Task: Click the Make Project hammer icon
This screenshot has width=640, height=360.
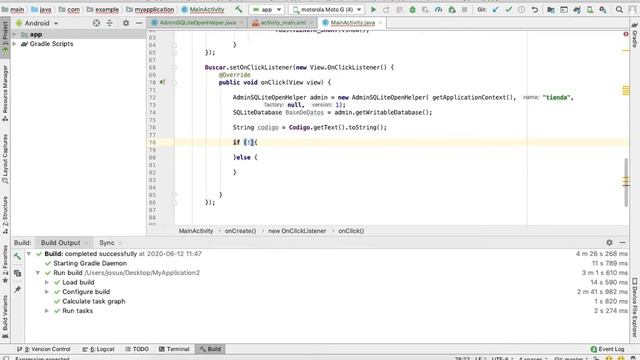Action: pyautogui.click(x=239, y=9)
